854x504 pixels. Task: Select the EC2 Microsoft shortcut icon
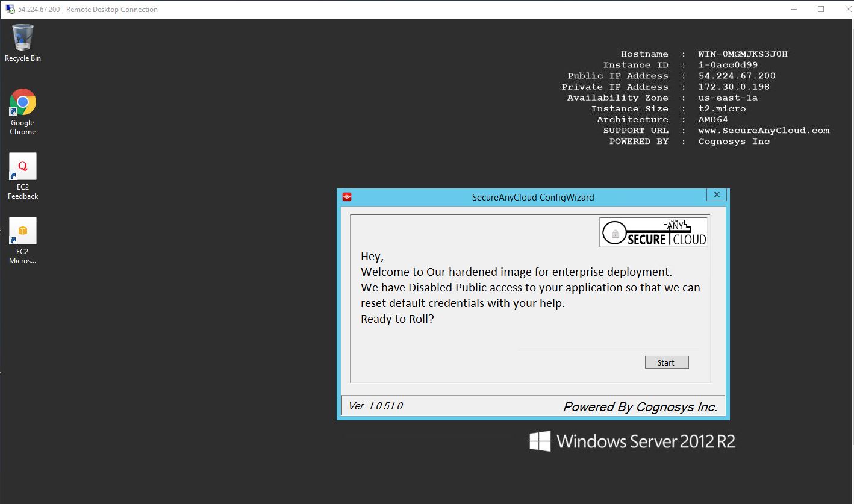pyautogui.click(x=23, y=231)
